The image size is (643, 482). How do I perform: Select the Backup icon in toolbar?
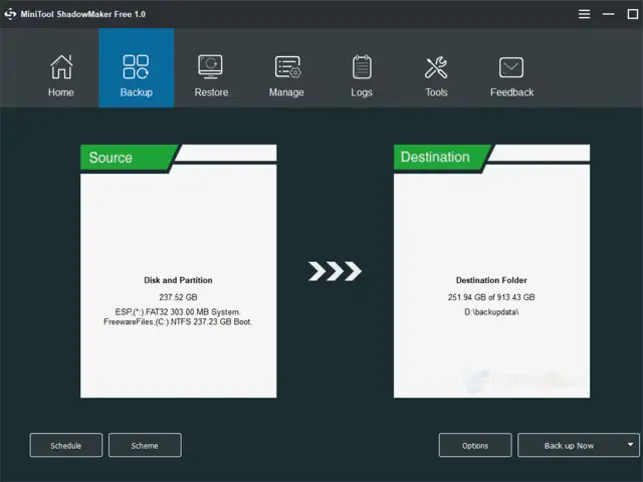[x=136, y=67]
